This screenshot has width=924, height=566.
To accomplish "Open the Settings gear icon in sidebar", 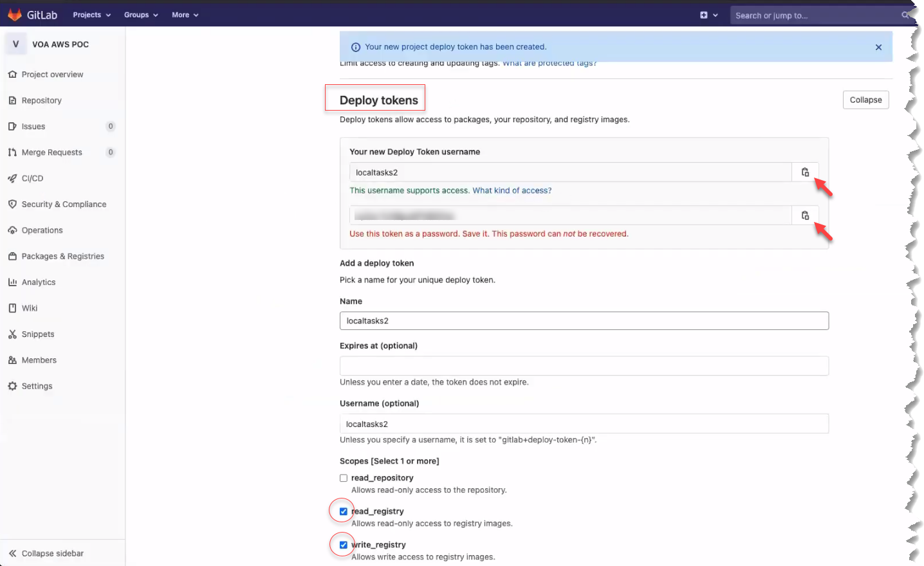I will tap(12, 386).
